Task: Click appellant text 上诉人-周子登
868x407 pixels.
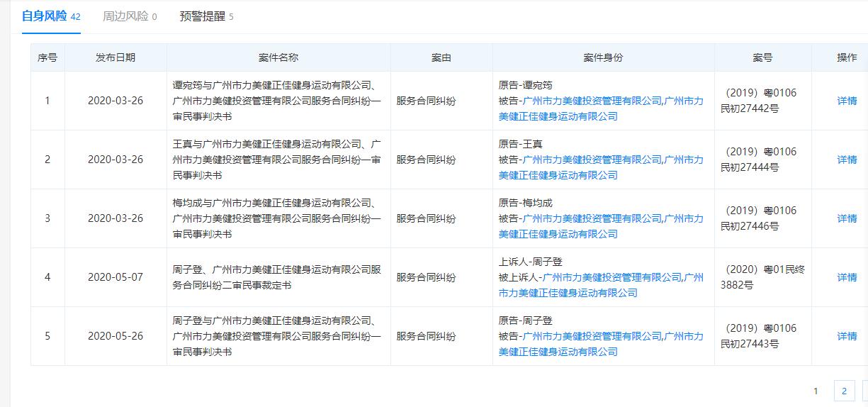Action: (531, 262)
